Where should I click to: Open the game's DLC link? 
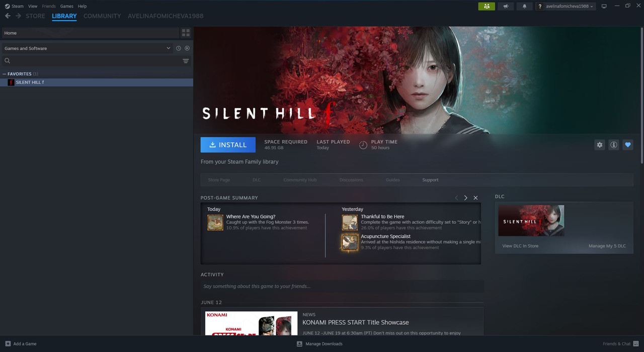257,180
